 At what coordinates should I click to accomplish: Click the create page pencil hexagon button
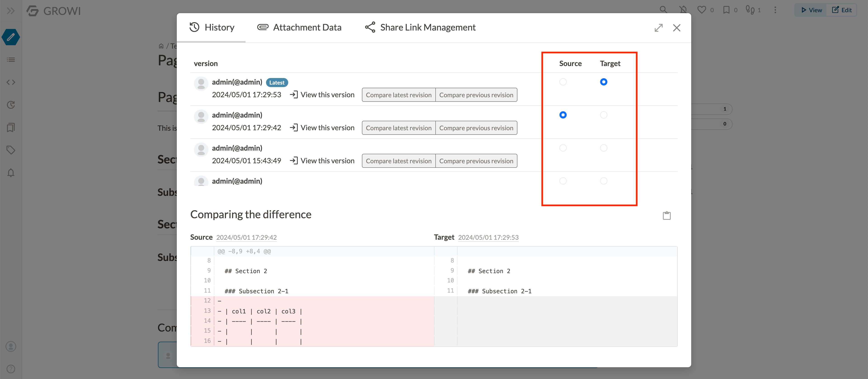pyautogui.click(x=11, y=37)
